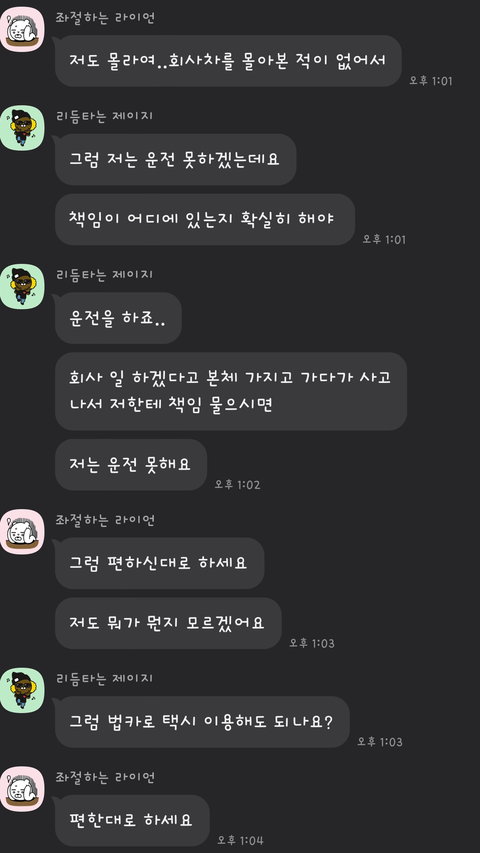This screenshot has height=853, width=480.
Task: Tap the '저도 뭐가 뭔지 모르겠어요' bubble
Action: [168, 623]
